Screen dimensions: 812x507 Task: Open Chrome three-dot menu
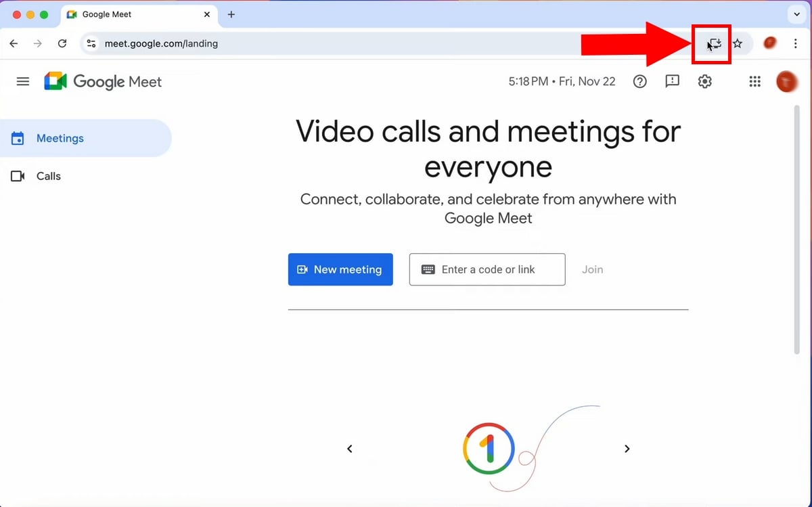click(796, 43)
